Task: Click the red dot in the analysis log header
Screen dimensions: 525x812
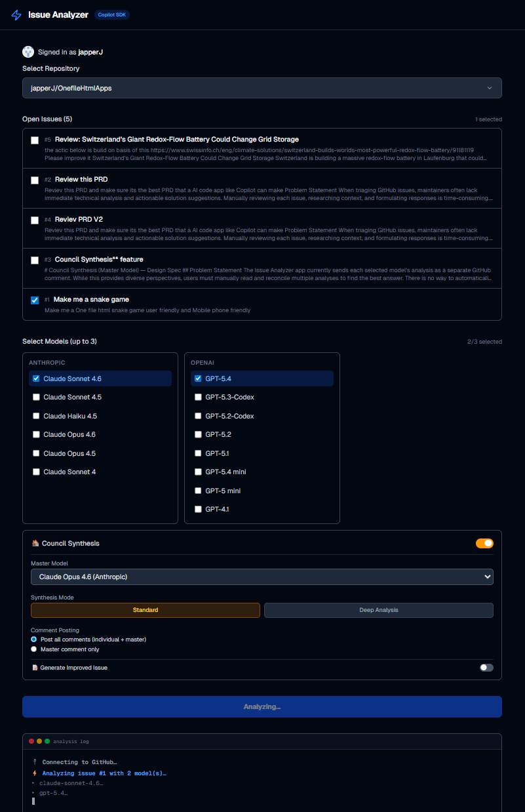Action: 31,741
